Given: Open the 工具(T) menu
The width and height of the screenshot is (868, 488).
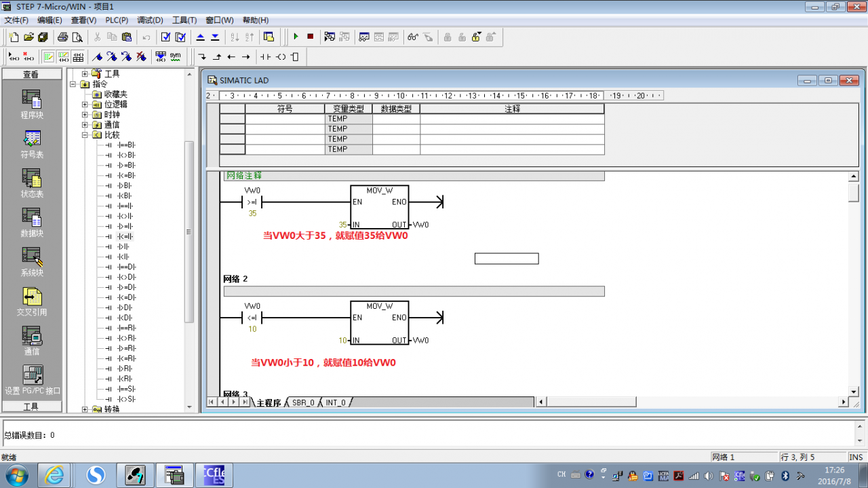Looking at the screenshot, I should coord(184,20).
